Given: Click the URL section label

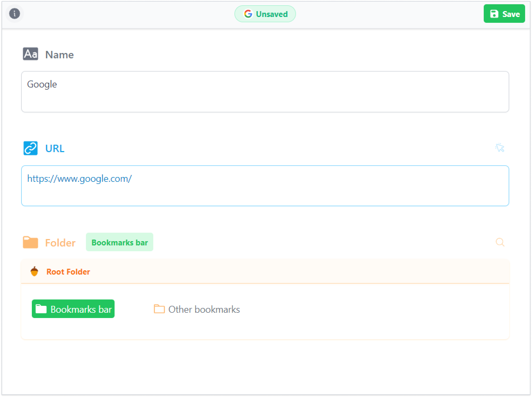Looking at the screenshot, I should tap(55, 148).
